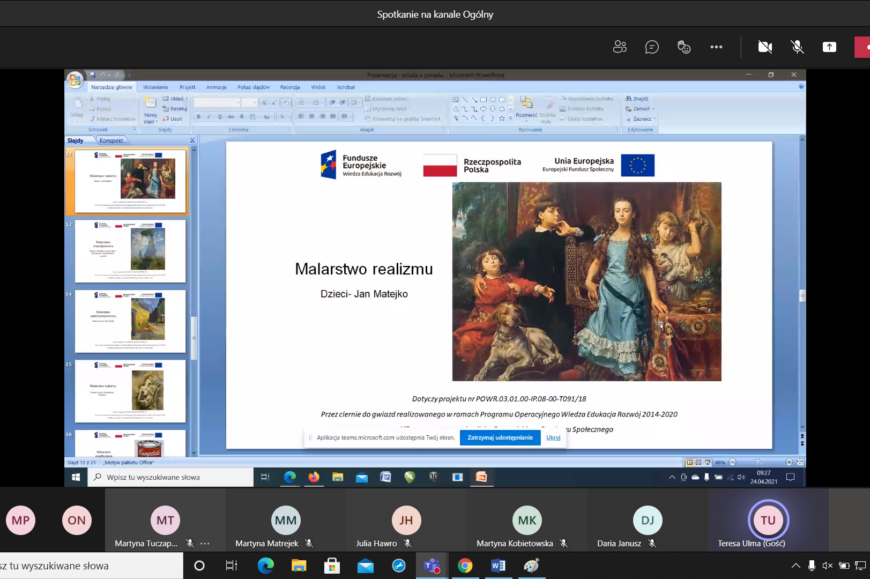Toggle bold formatting
The image size is (870, 579).
point(199,117)
